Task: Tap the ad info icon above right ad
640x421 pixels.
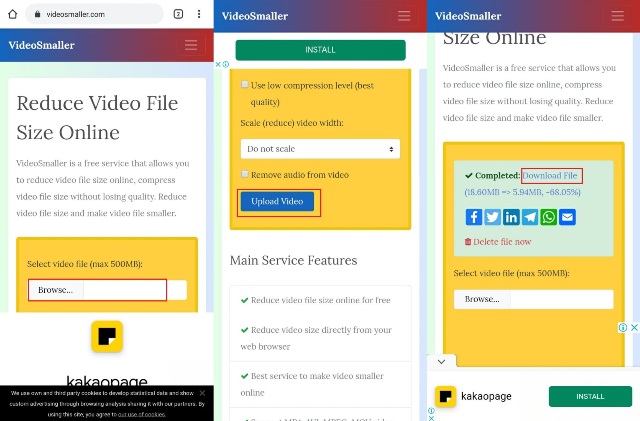Action: (623, 327)
